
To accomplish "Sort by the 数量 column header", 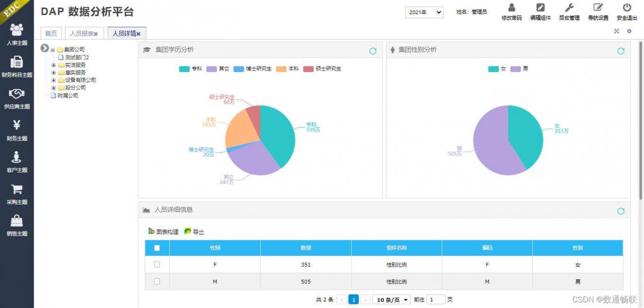I will 306,248.
